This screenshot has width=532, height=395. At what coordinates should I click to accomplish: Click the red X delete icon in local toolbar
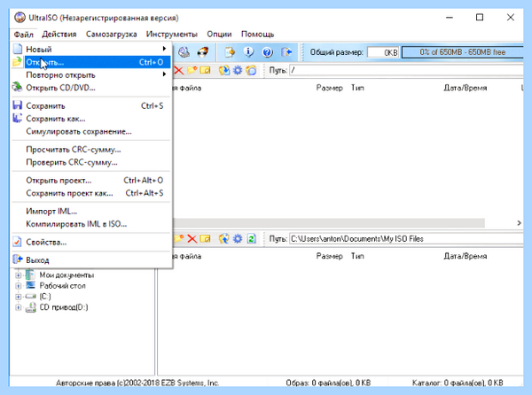(x=192, y=238)
